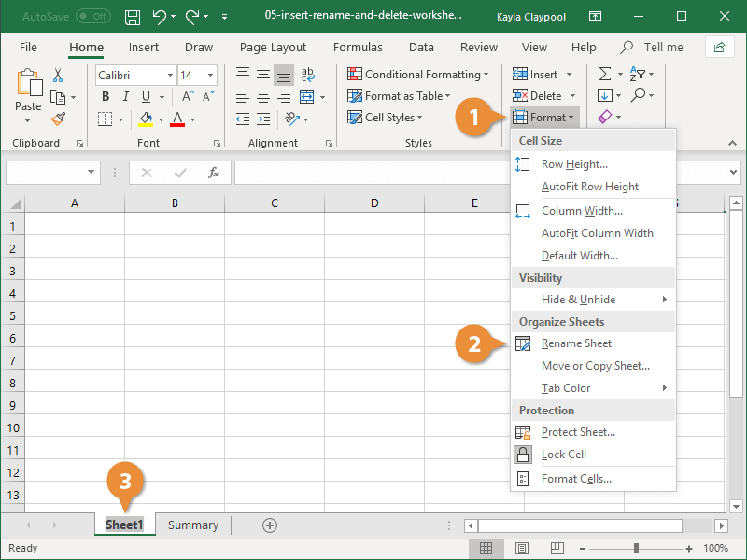Top align cell content
This screenshot has width=747, height=560.
coord(243,75)
